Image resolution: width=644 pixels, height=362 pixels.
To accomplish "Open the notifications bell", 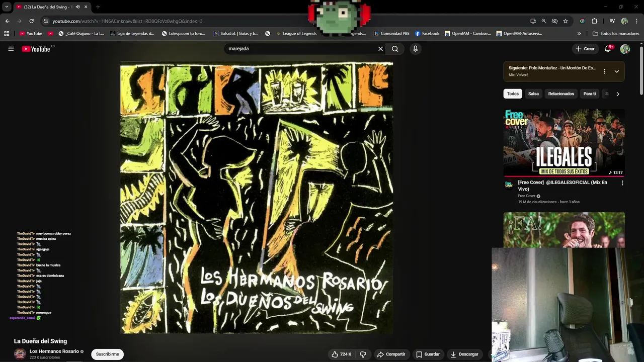I will 608,49.
